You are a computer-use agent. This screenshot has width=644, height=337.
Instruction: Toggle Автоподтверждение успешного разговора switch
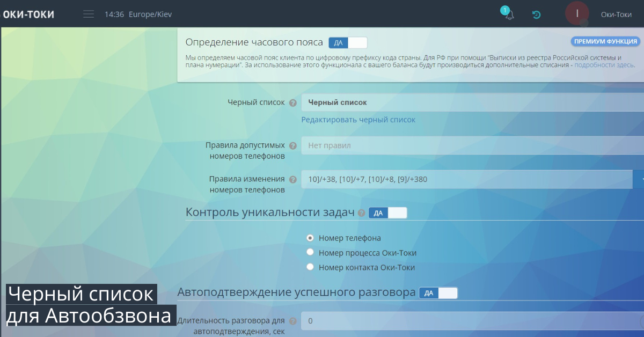tap(438, 293)
